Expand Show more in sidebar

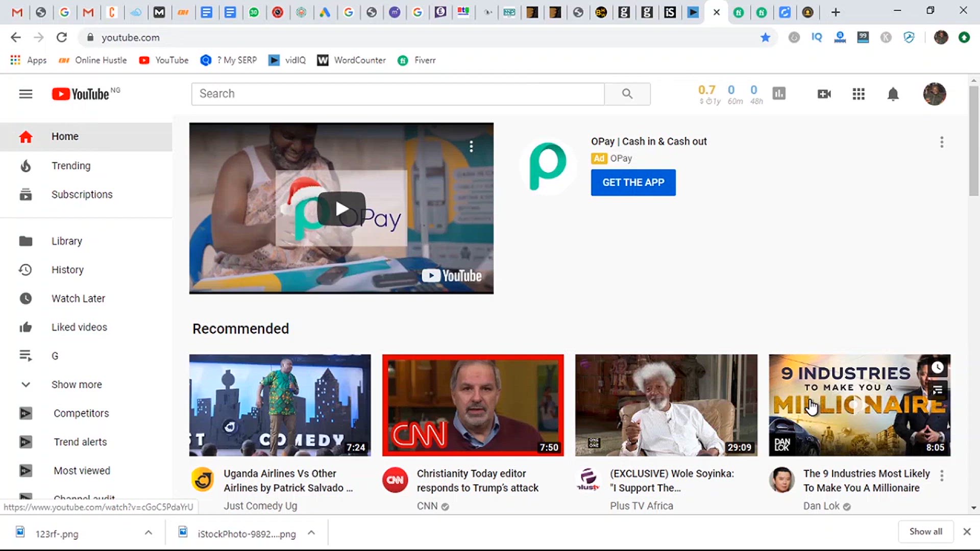[86, 385]
